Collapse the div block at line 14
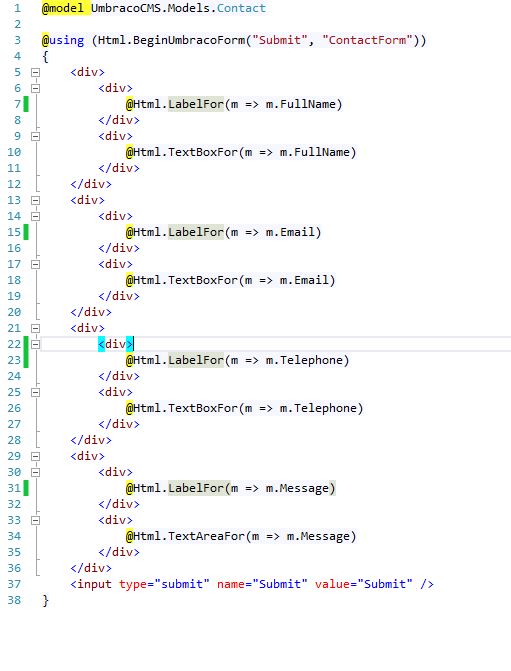The width and height of the screenshot is (511, 671). (36, 217)
